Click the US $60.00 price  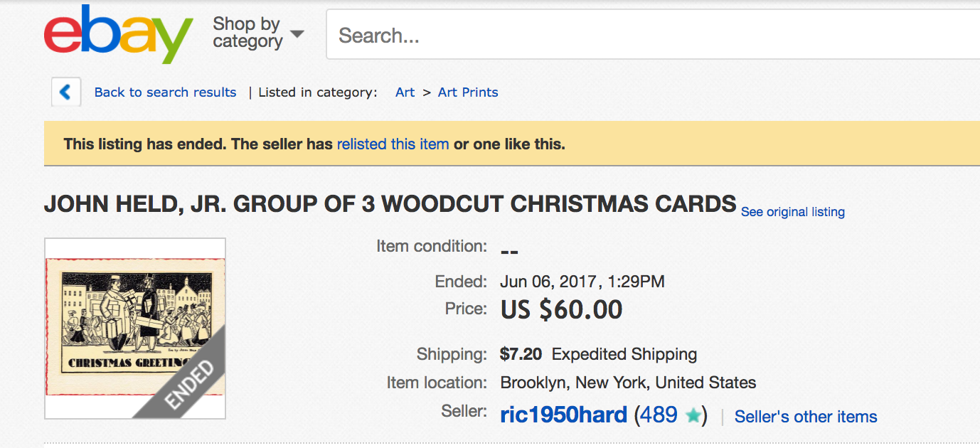click(x=561, y=309)
